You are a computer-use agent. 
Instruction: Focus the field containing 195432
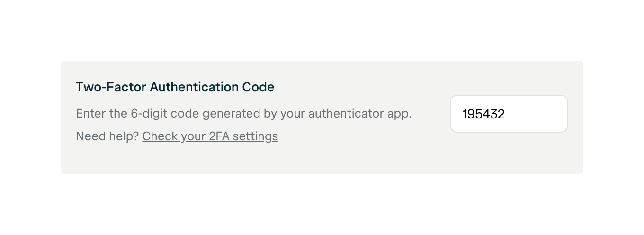click(509, 114)
